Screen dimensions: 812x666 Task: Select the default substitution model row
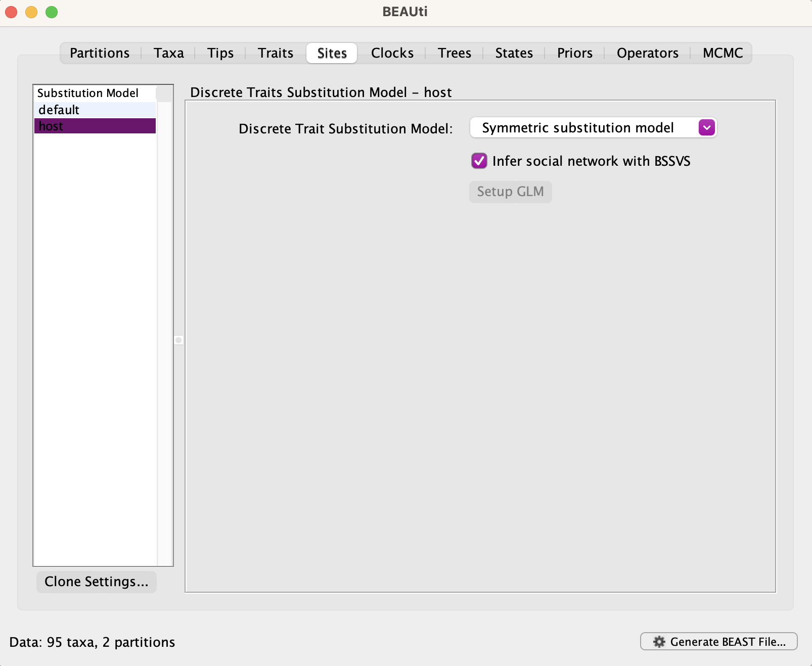[x=95, y=110]
